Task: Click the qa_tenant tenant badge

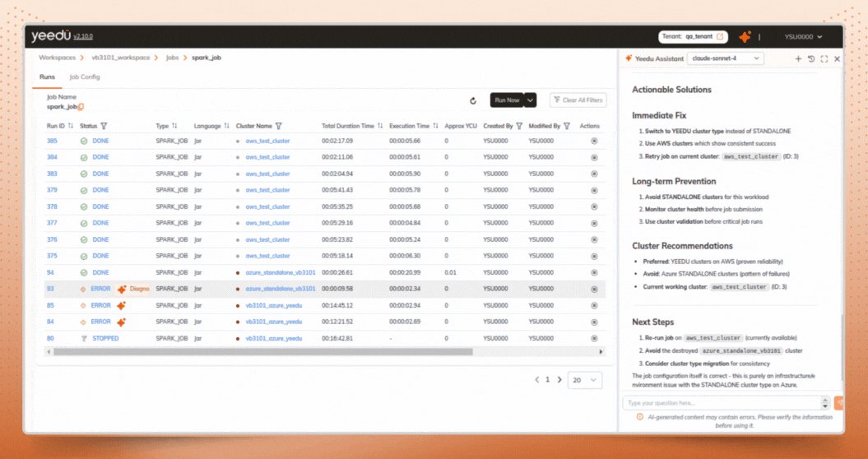Action: (x=693, y=36)
